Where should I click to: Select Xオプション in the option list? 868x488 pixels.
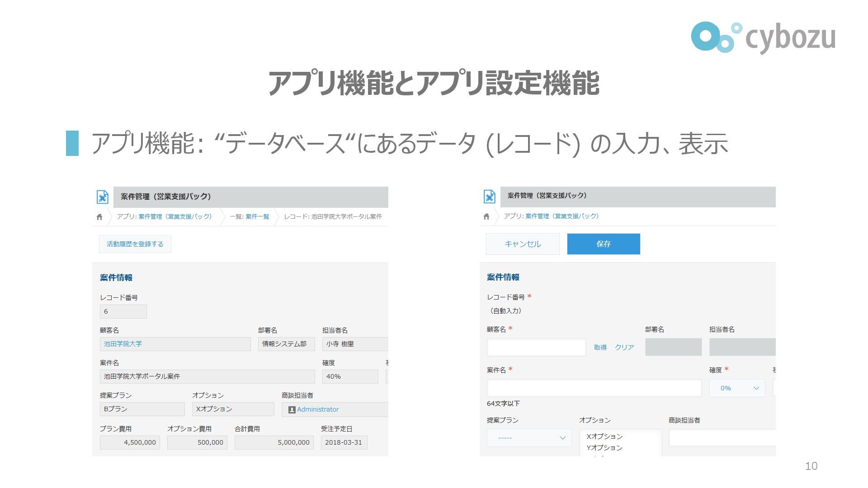coord(604,436)
